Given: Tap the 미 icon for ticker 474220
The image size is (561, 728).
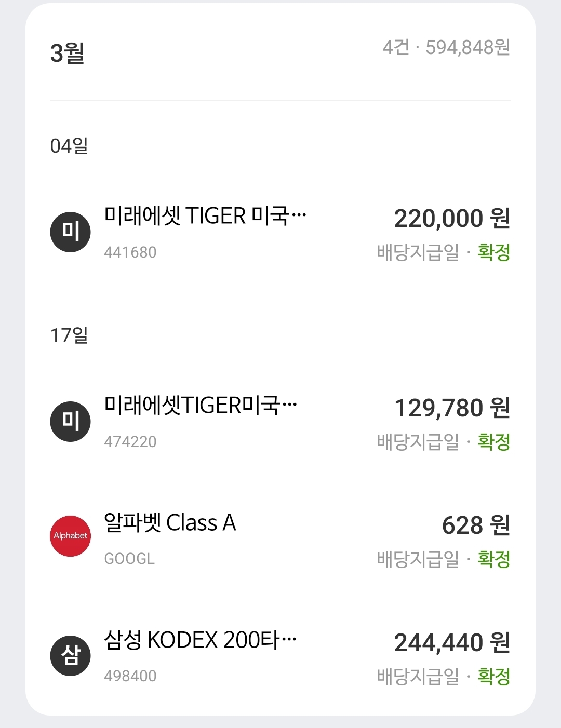Looking at the screenshot, I should [x=70, y=422].
